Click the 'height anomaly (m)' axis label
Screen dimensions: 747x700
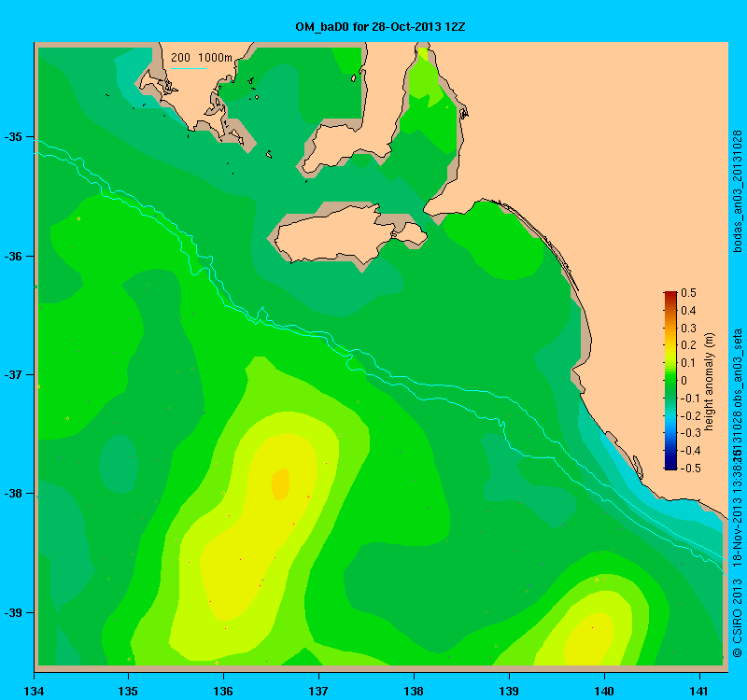pyautogui.click(x=710, y=382)
